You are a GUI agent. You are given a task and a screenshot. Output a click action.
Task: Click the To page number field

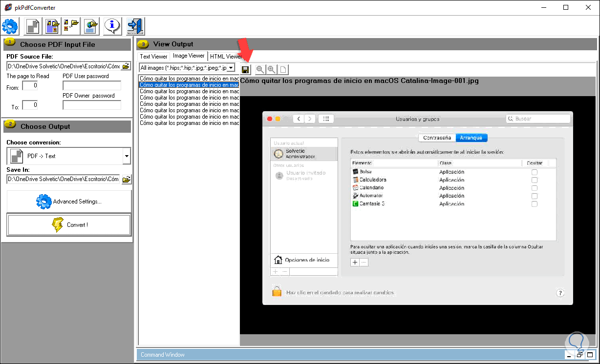pyautogui.click(x=30, y=105)
